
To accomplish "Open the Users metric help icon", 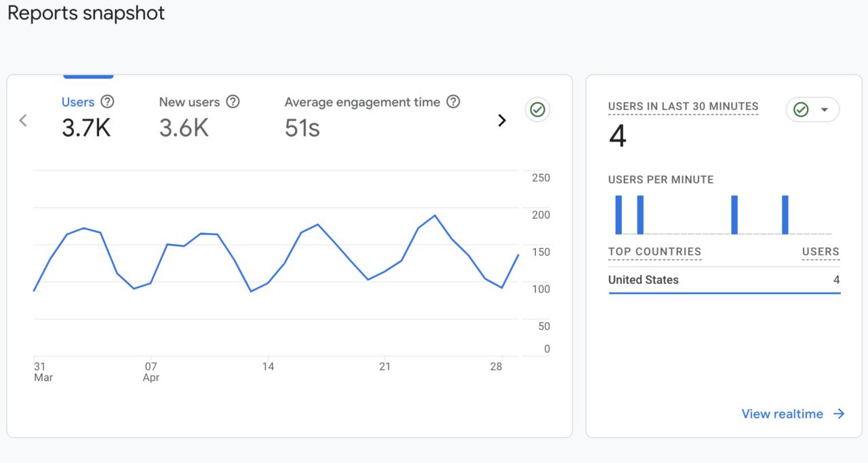I will 107,102.
